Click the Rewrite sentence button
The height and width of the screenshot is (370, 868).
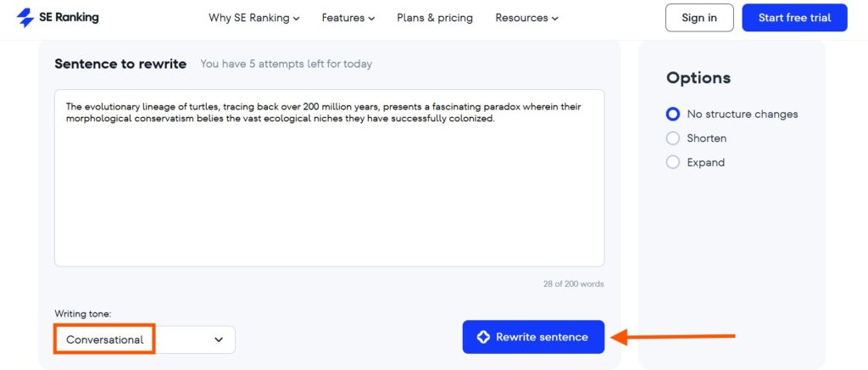pos(533,337)
